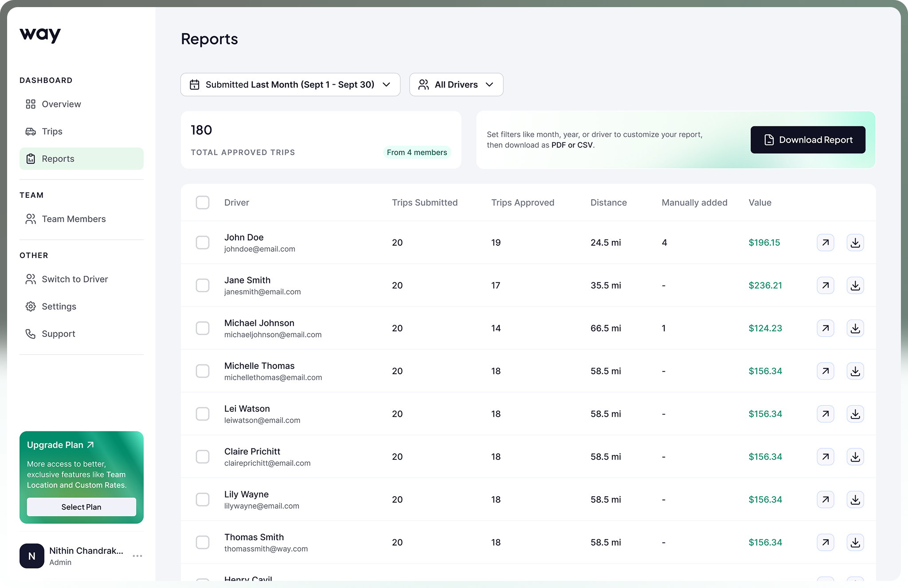Click Nithin Chandrak profile avatar
Image resolution: width=908 pixels, height=588 pixels.
(32, 556)
